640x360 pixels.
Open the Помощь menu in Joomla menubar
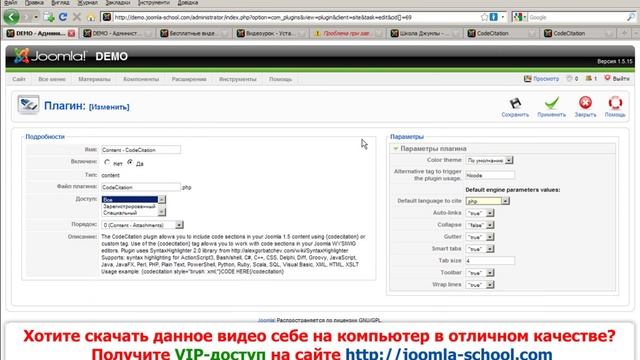click(x=280, y=79)
